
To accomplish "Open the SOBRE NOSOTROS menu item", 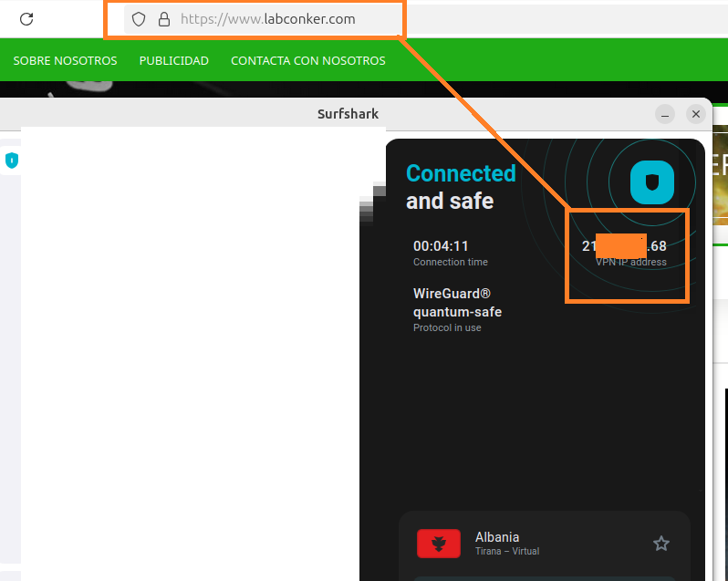I will click(65, 61).
